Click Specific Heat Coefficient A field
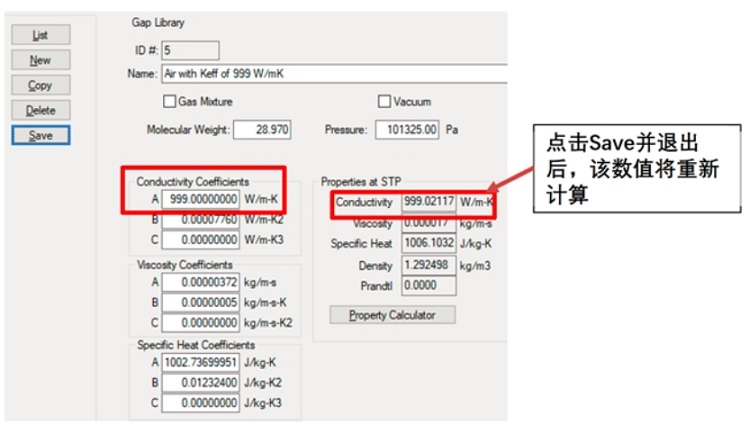 click(200, 362)
